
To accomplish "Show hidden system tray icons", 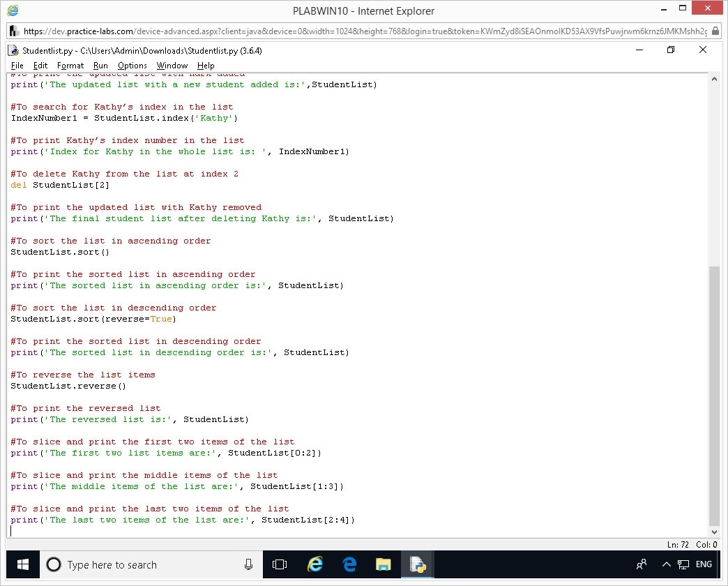I will [x=666, y=564].
